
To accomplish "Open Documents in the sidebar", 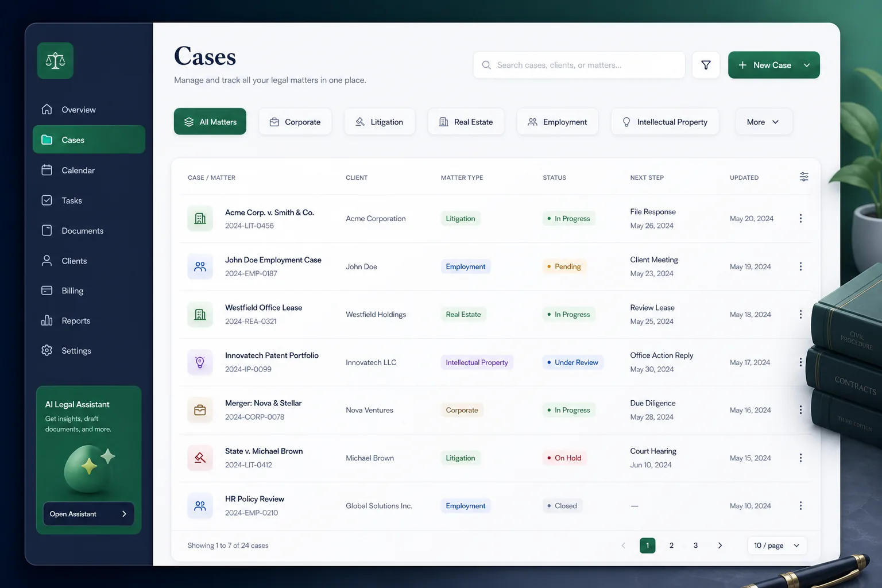I will tap(89, 230).
